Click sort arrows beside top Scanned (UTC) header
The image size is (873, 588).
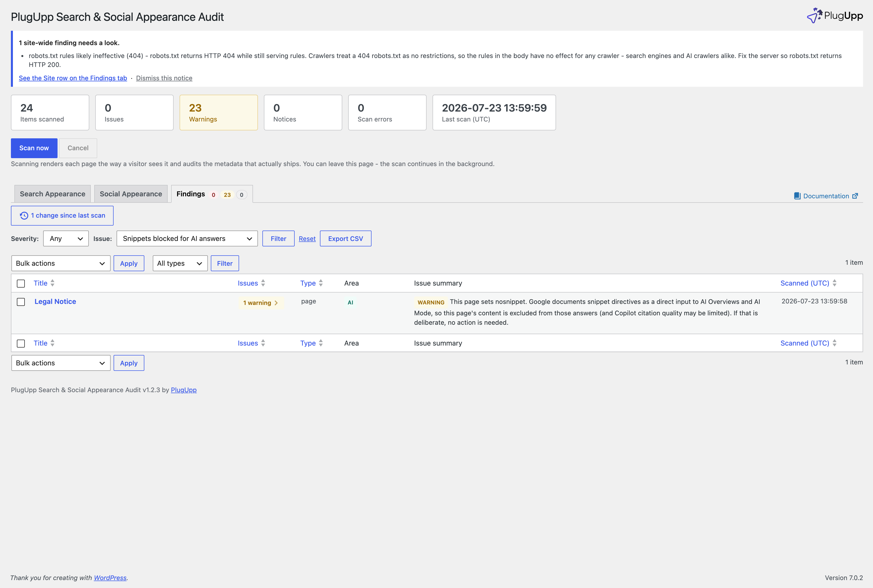[x=834, y=283]
